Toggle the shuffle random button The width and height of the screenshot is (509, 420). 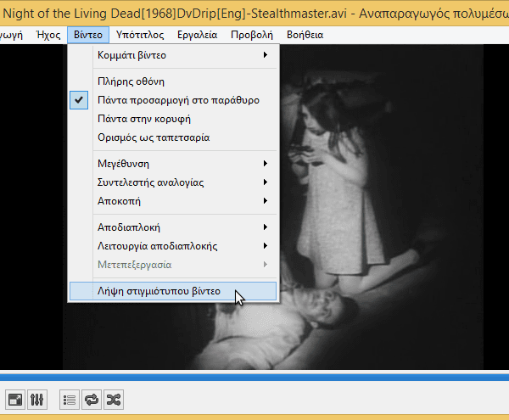coord(114,400)
